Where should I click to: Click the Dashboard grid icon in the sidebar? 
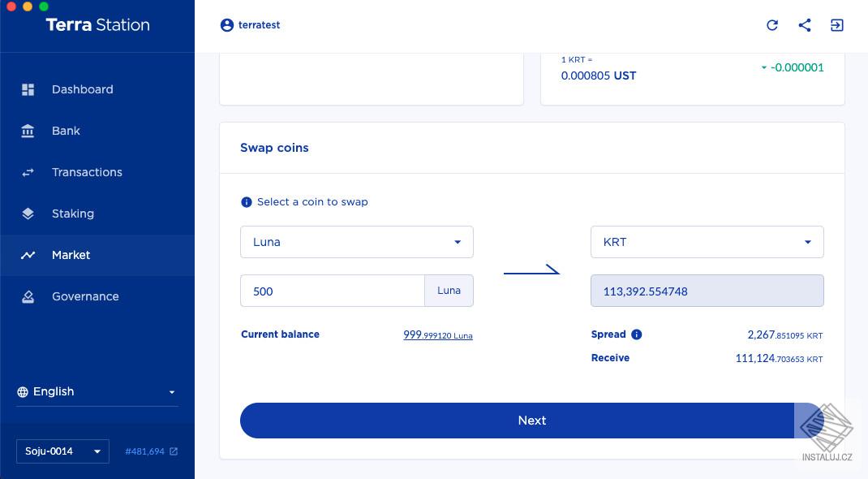pos(28,89)
